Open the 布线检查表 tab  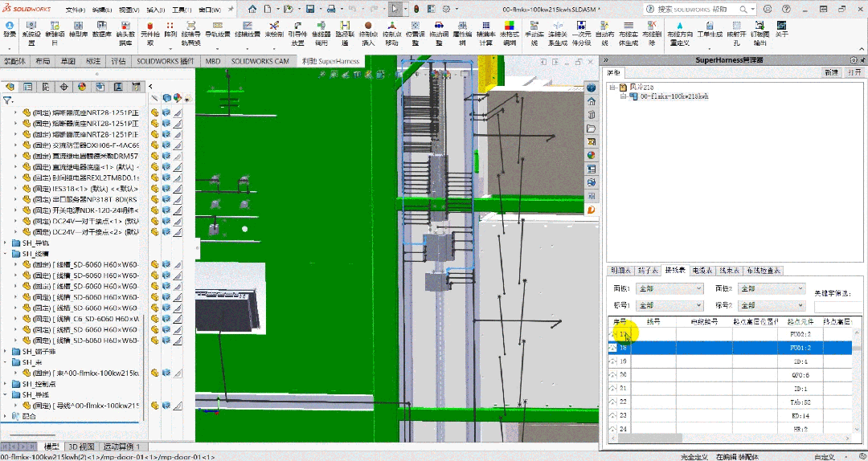point(764,271)
